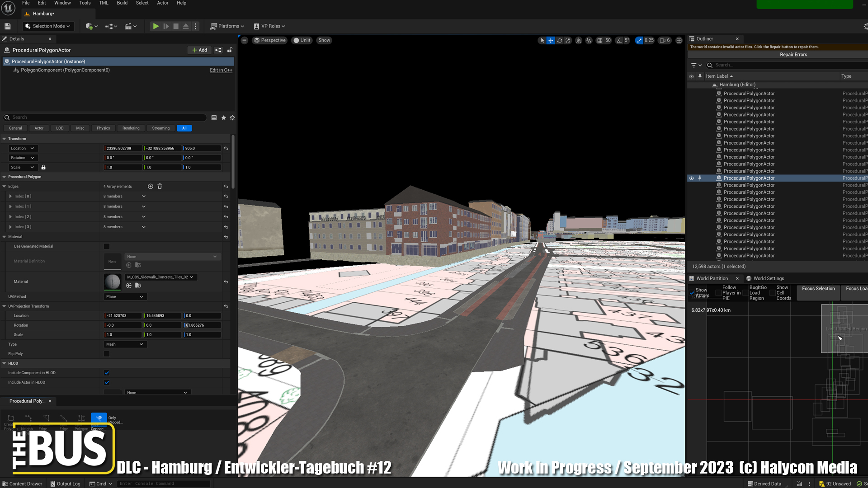This screenshot has height=488, width=868.
Task: Open camera speed setting
Action: 665,40
